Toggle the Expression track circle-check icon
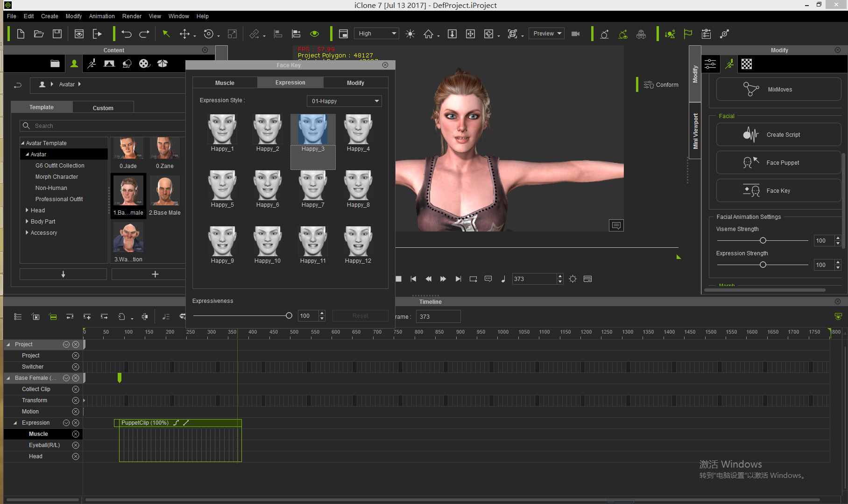This screenshot has height=504, width=848. click(x=66, y=423)
